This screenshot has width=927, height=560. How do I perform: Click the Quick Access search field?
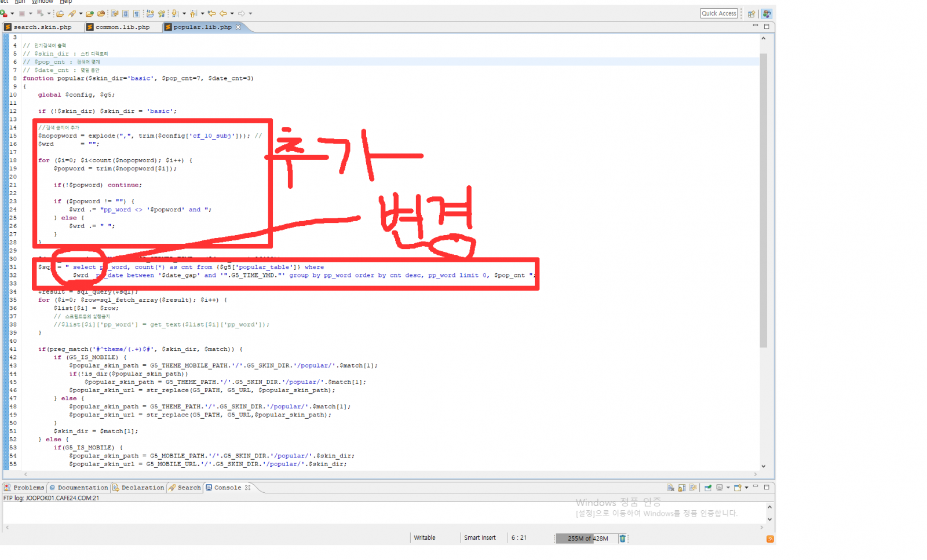pyautogui.click(x=718, y=13)
